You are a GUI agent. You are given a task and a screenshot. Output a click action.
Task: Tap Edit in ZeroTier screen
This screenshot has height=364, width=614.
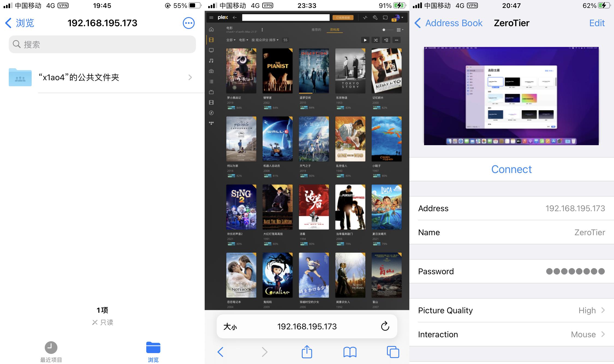[x=597, y=23]
